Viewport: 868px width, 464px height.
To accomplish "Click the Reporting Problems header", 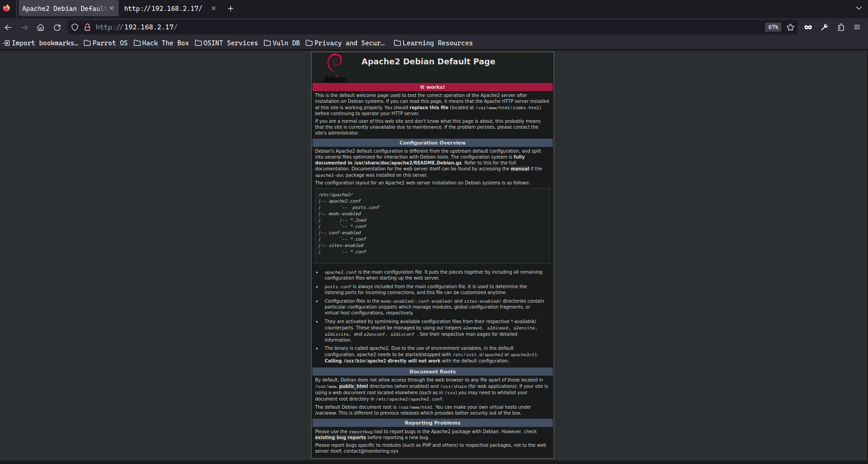I will point(433,423).
